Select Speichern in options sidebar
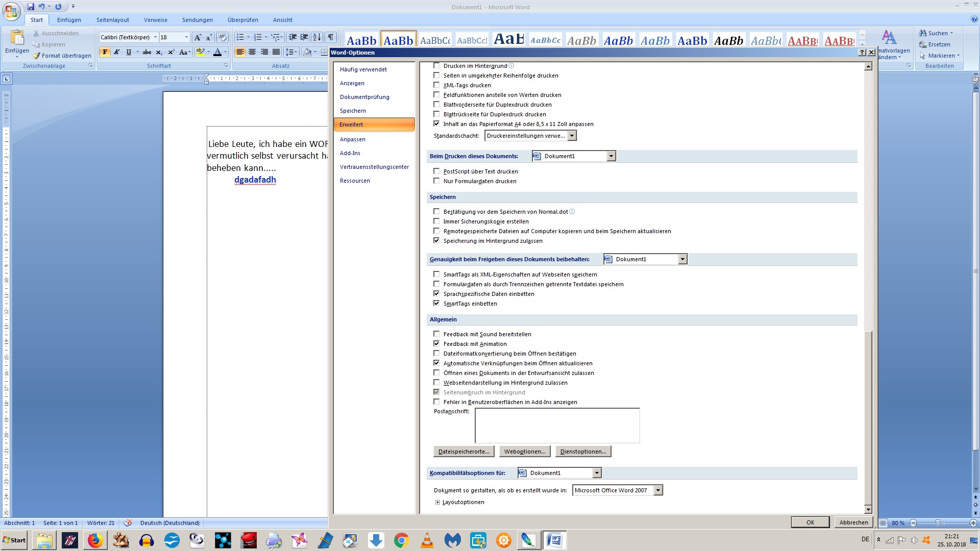The image size is (980, 551). [x=353, y=111]
